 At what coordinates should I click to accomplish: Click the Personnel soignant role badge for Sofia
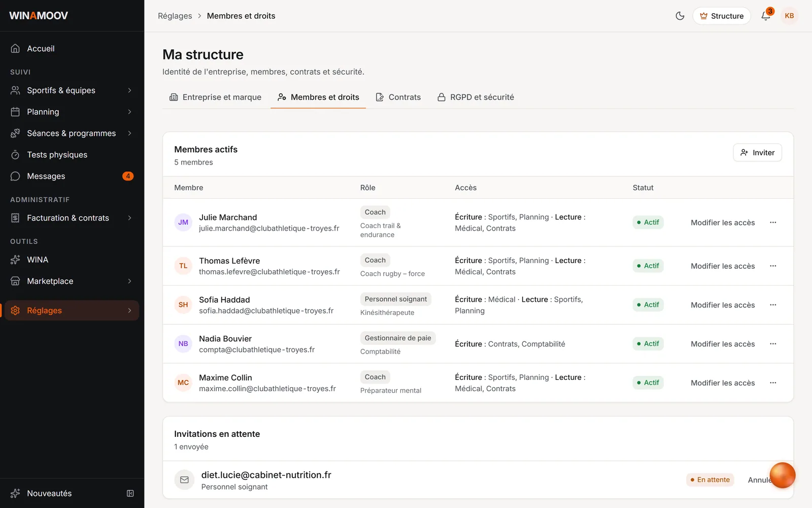pyautogui.click(x=396, y=299)
